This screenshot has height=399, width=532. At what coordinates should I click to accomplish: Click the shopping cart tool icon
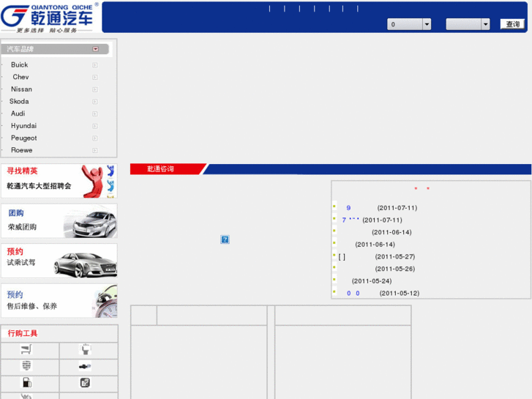(26, 349)
